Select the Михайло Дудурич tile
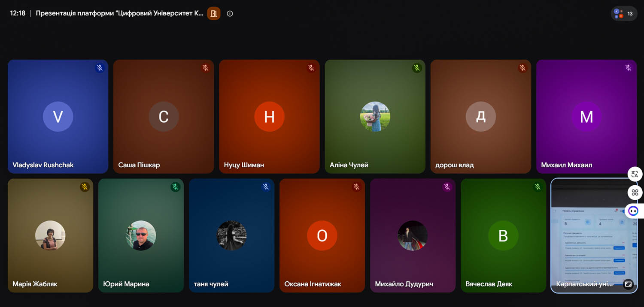Screen dimensions: 644x307 point(413,235)
